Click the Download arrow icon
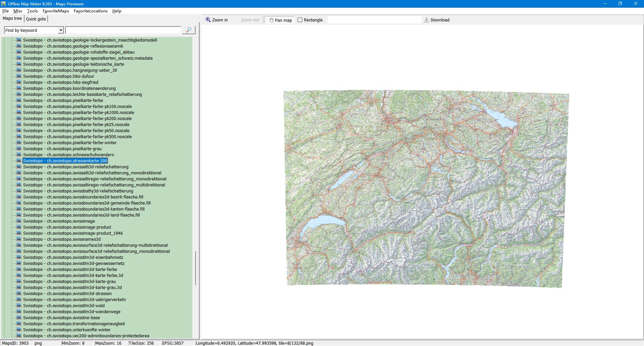The image size is (644, 346). [x=426, y=20]
